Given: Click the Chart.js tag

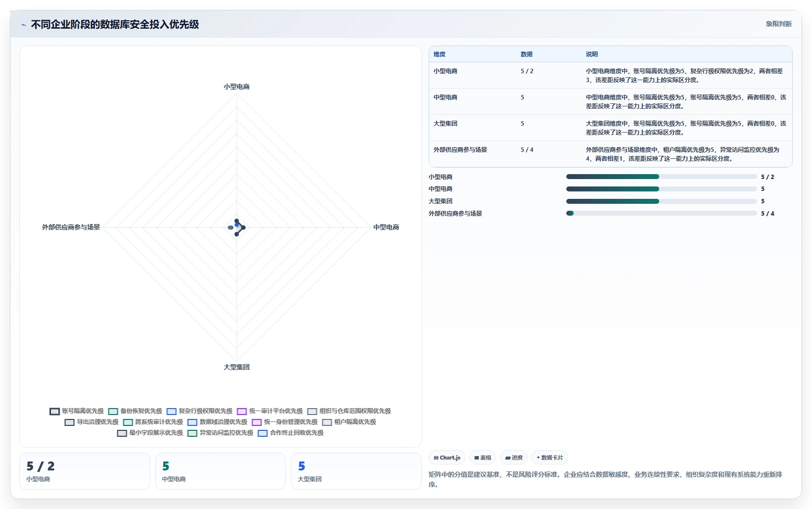Looking at the screenshot, I should coord(447,458).
